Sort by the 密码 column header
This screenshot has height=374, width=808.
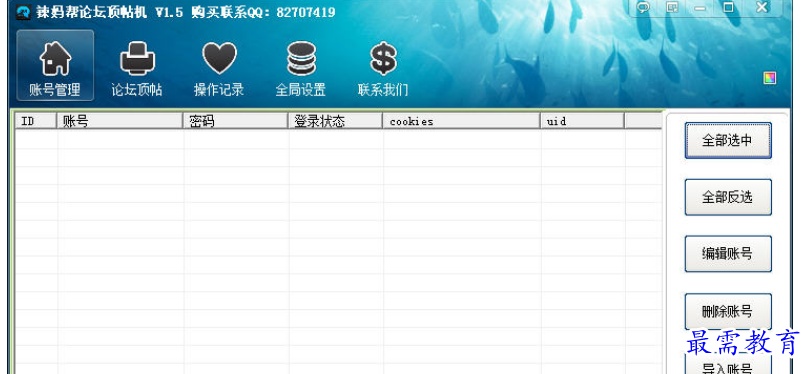[235, 121]
